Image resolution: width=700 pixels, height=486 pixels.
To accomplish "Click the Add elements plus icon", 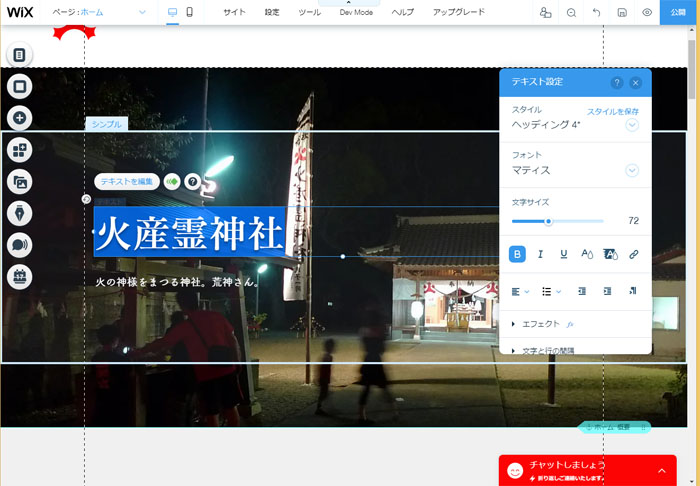I will pyautogui.click(x=19, y=118).
